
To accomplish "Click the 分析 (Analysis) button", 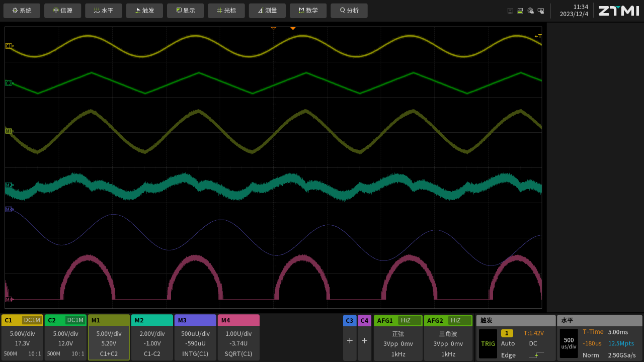I will click(x=349, y=11).
